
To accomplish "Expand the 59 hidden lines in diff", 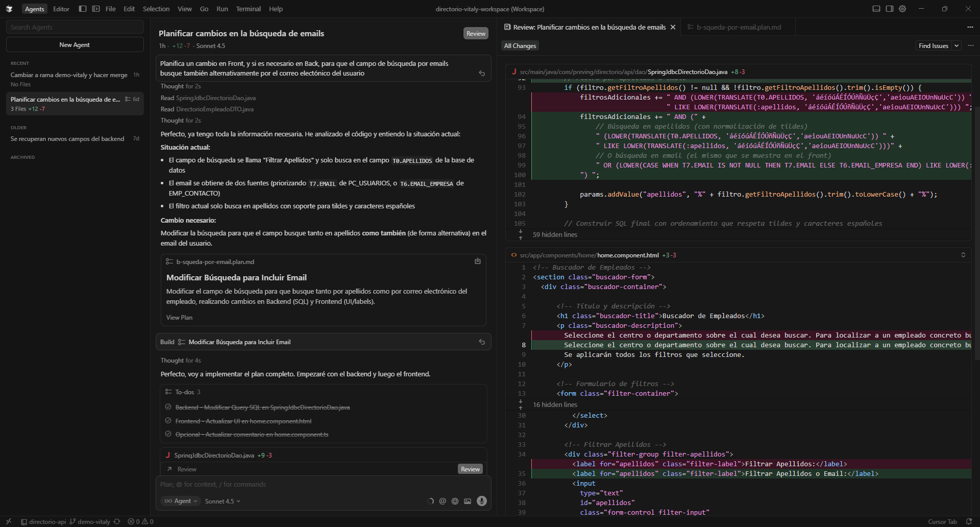I will tap(554, 234).
